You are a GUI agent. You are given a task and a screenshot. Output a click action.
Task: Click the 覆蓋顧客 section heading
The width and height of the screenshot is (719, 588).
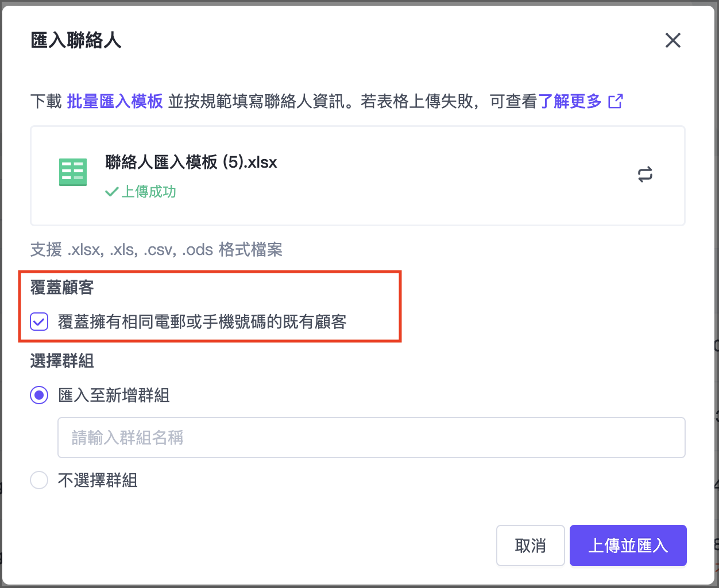62,287
